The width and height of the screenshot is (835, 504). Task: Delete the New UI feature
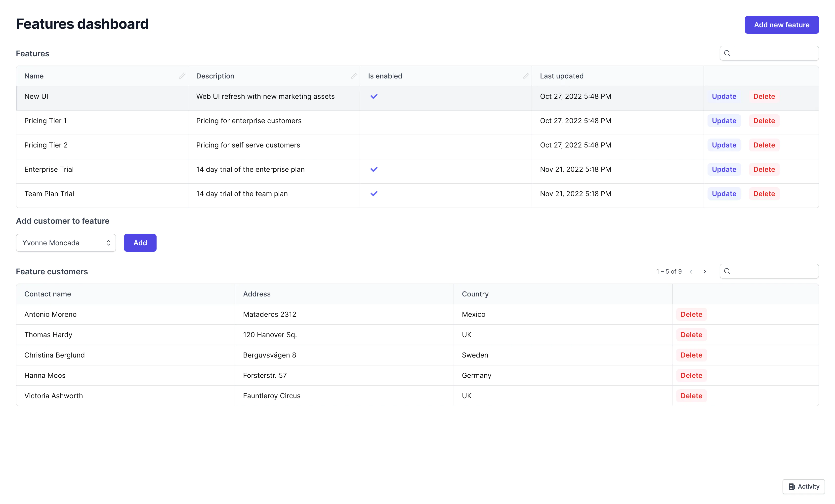[x=764, y=97]
